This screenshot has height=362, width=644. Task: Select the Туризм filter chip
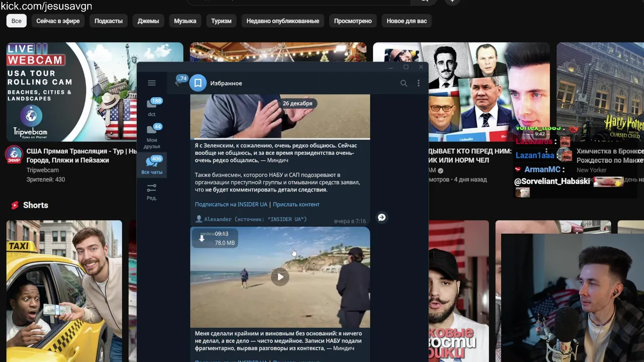(x=221, y=21)
